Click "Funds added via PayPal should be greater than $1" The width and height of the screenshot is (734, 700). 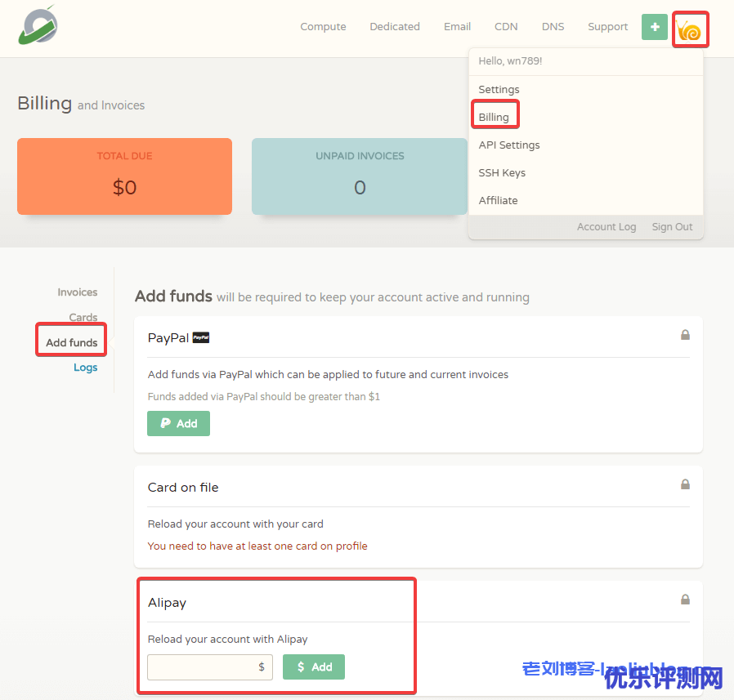click(263, 397)
